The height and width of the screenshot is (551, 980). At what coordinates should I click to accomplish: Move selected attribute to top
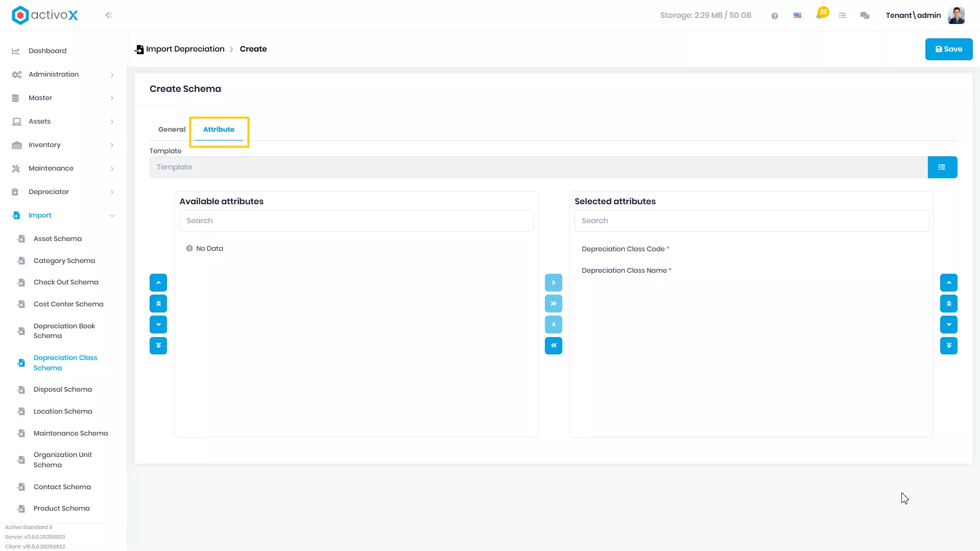tap(949, 303)
